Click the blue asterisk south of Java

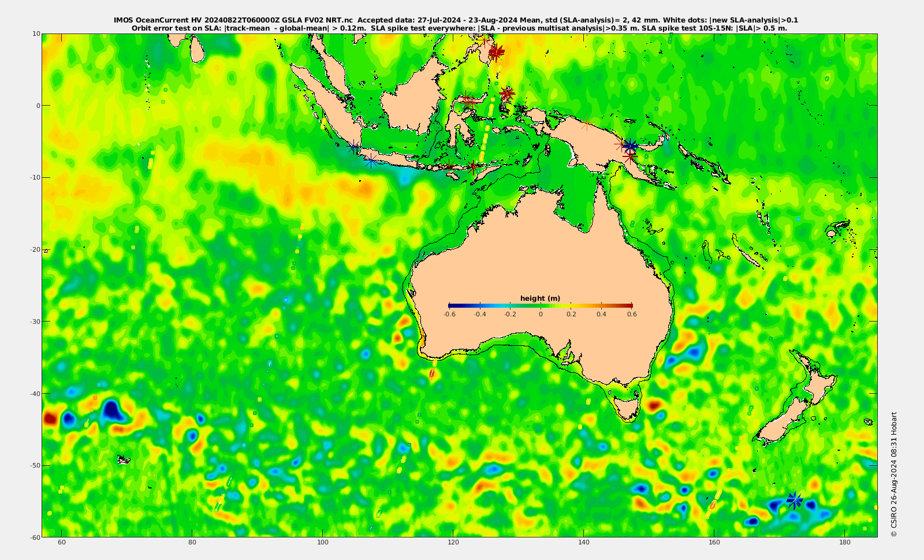370,160
